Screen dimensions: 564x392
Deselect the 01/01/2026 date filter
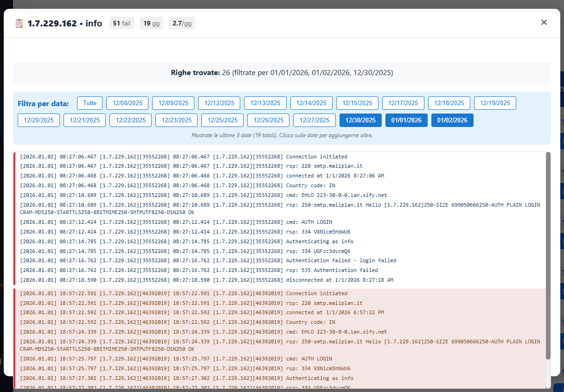[x=406, y=120]
